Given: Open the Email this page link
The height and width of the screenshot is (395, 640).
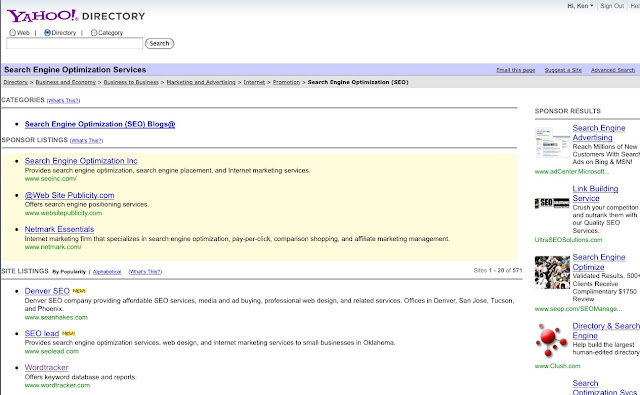Looking at the screenshot, I should pos(516,70).
